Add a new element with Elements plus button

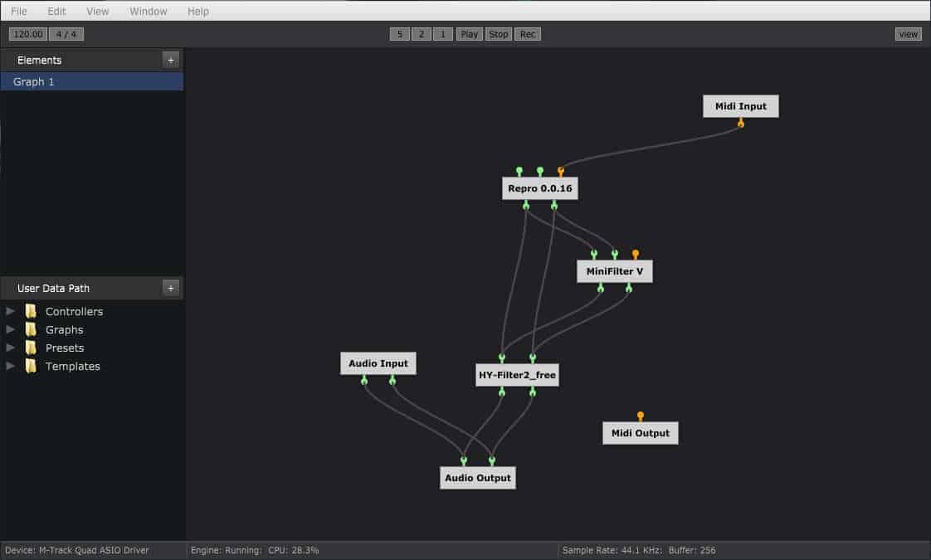tap(170, 60)
